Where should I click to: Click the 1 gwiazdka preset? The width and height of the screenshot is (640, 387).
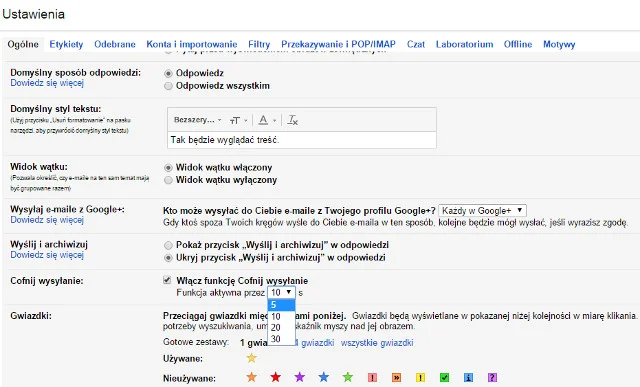[x=254, y=343]
